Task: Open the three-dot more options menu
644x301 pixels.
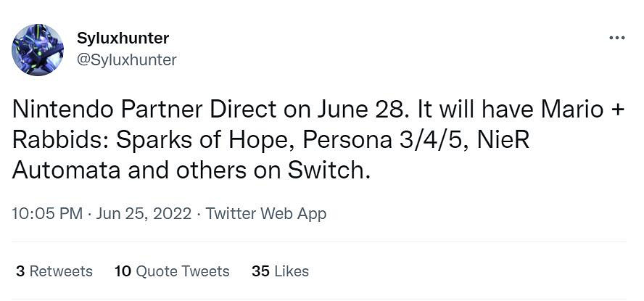Action: click(x=616, y=38)
